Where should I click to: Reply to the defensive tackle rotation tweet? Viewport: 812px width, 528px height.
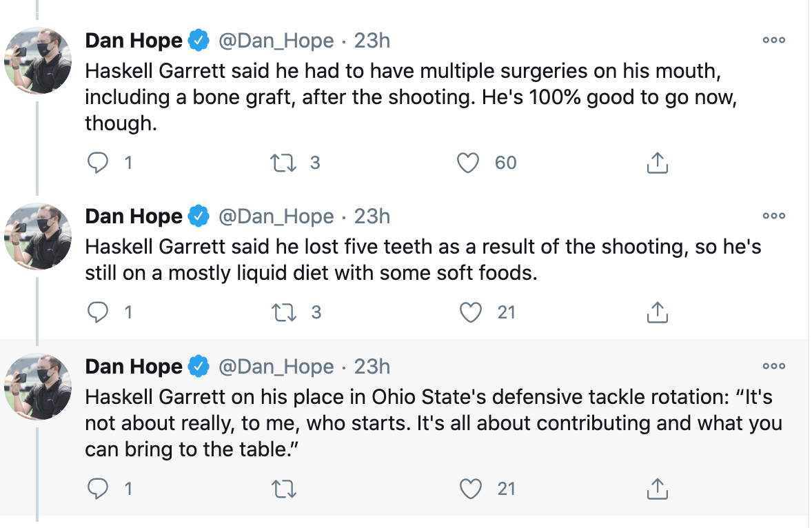[99, 489]
